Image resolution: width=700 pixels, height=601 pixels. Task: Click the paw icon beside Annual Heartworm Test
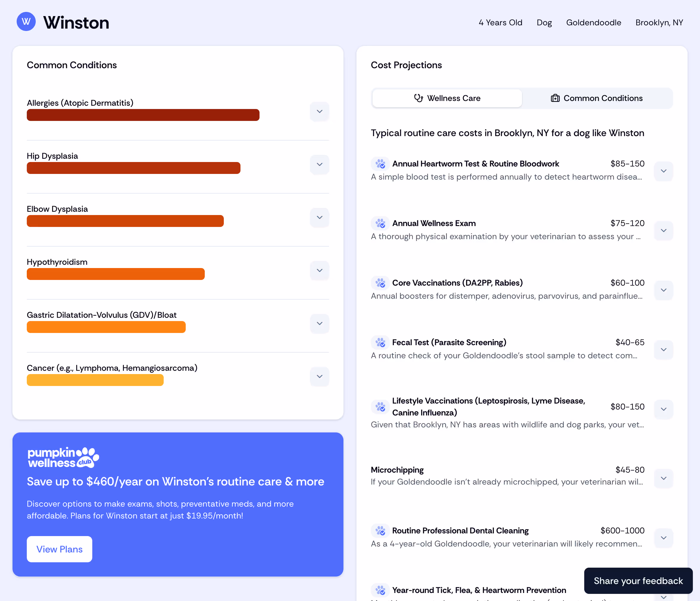(380, 164)
